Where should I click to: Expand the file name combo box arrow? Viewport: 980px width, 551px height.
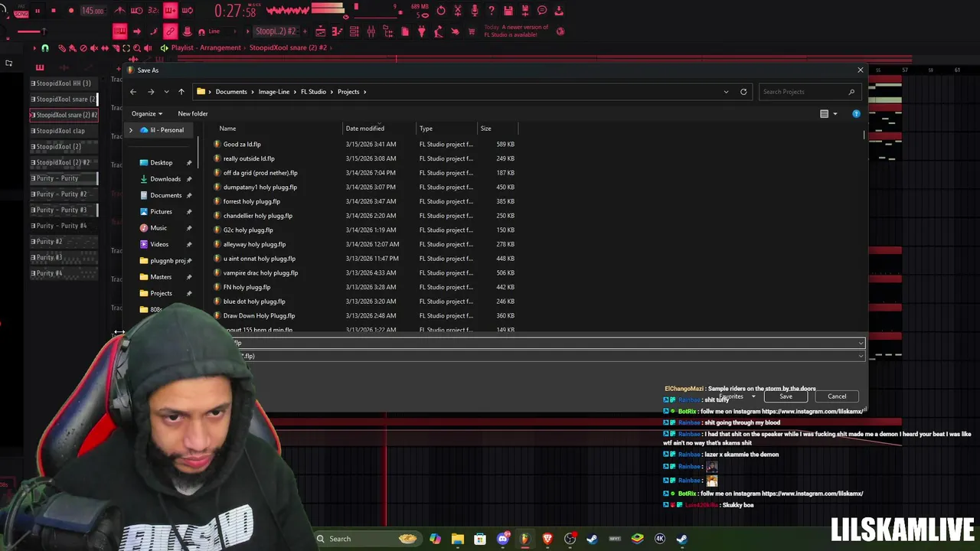click(861, 344)
